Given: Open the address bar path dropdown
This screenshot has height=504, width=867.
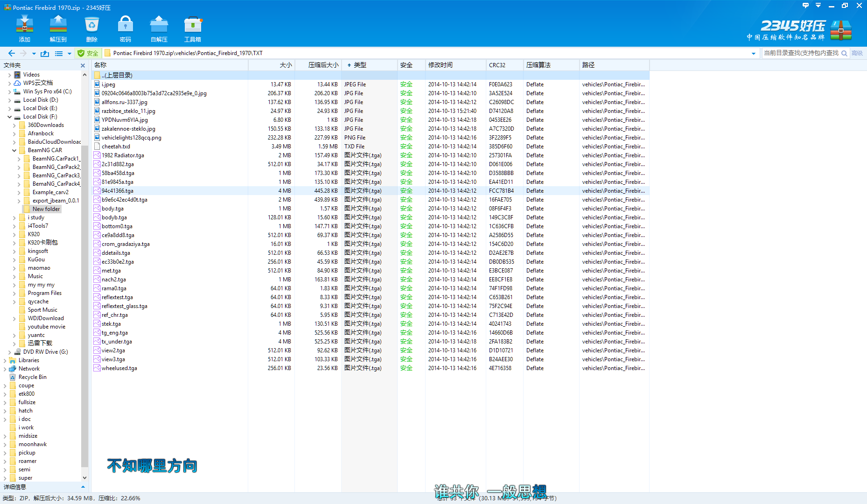Looking at the screenshot, I should [x=753, y=54].
